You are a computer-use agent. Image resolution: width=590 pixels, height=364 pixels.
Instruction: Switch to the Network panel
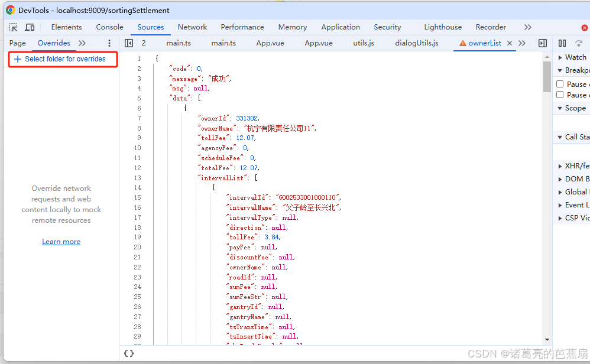click(192, 27)
